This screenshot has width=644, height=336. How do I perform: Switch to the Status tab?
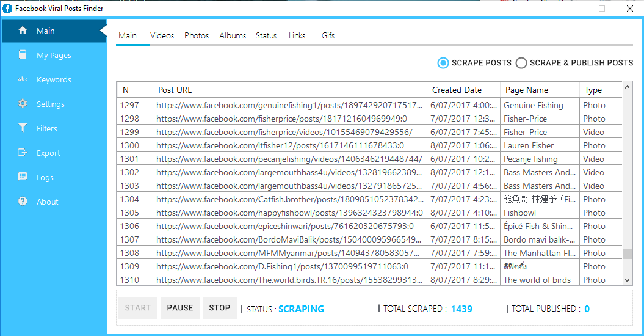click(266, 36)
